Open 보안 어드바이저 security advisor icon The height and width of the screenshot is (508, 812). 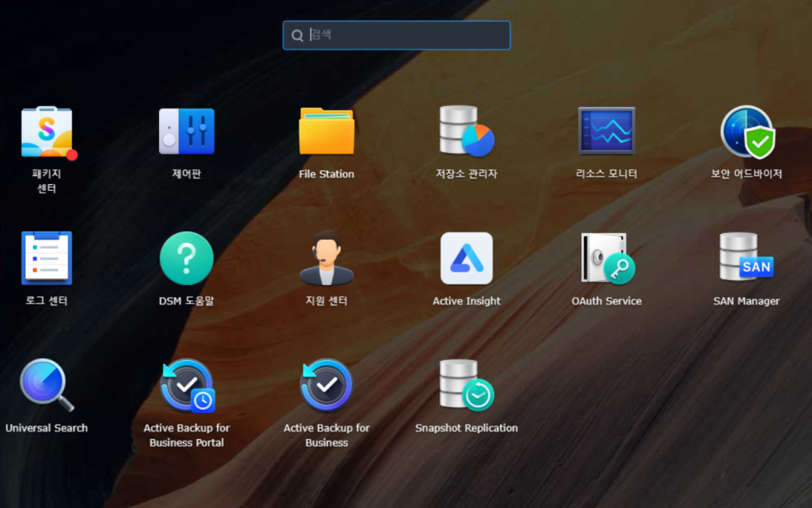(746, 132)
